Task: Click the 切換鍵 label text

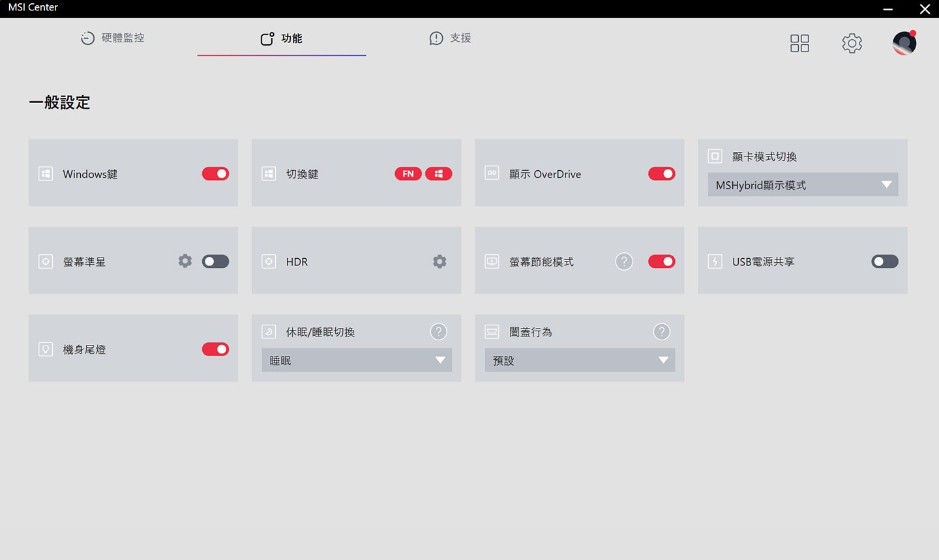Action: [302, 174]
